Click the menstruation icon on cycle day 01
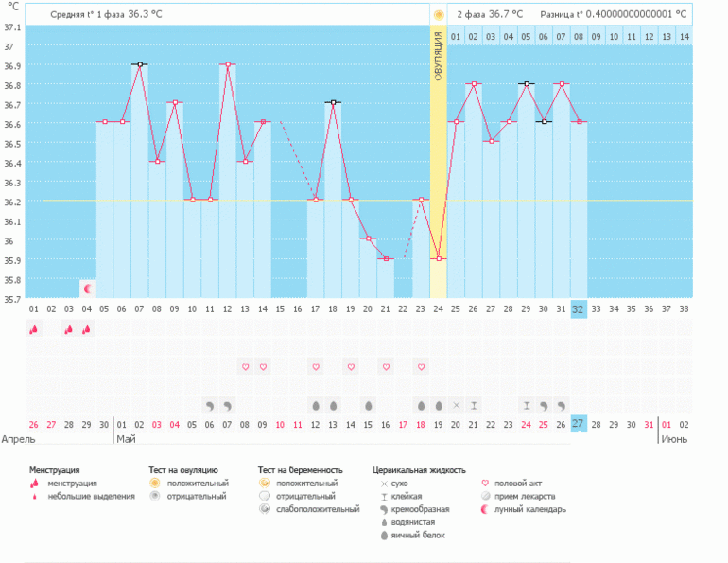Viewport: 728px width, 563px height. point(34,328)
